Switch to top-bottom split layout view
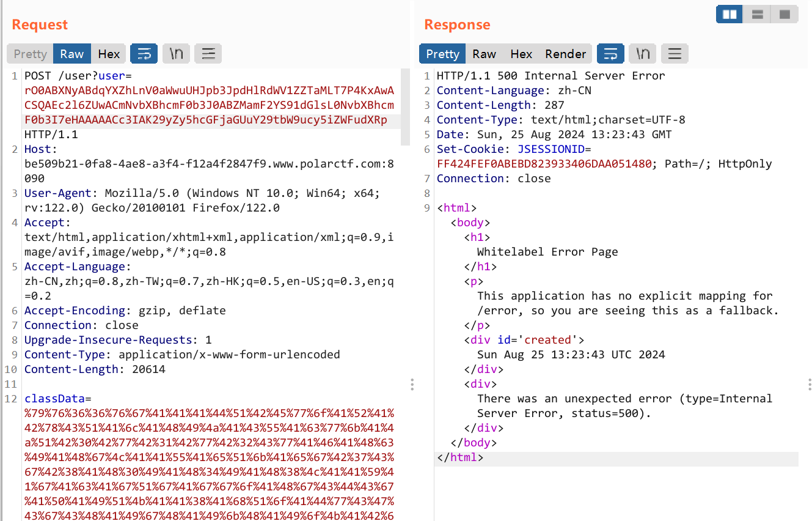This screenshot has height=521, width=812. (757, 14)
